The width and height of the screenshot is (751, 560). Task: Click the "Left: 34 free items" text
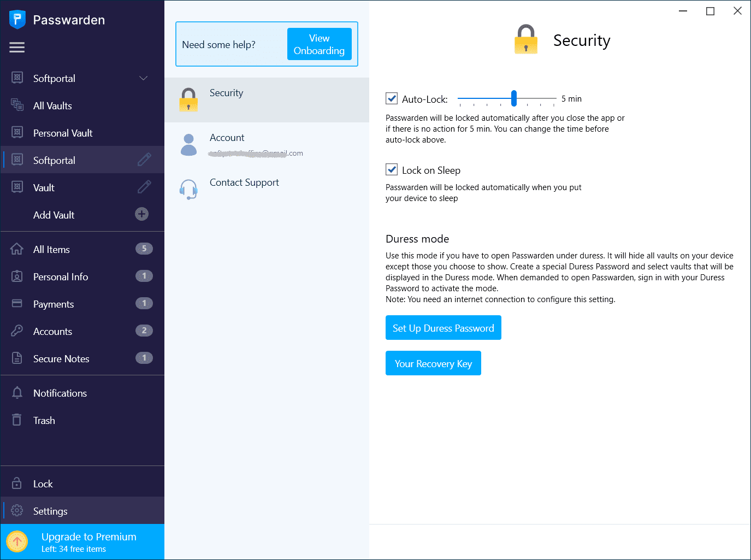coord(74,549)
